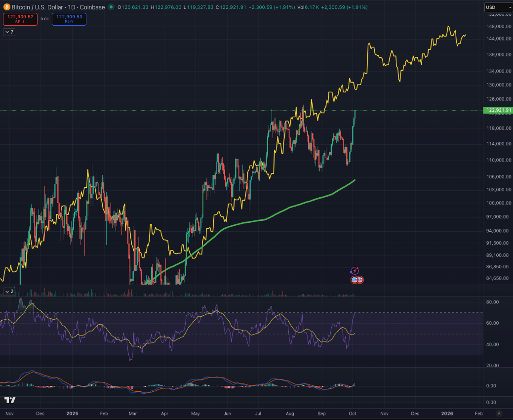Click the high value H122,976.00

coord(166,7)
